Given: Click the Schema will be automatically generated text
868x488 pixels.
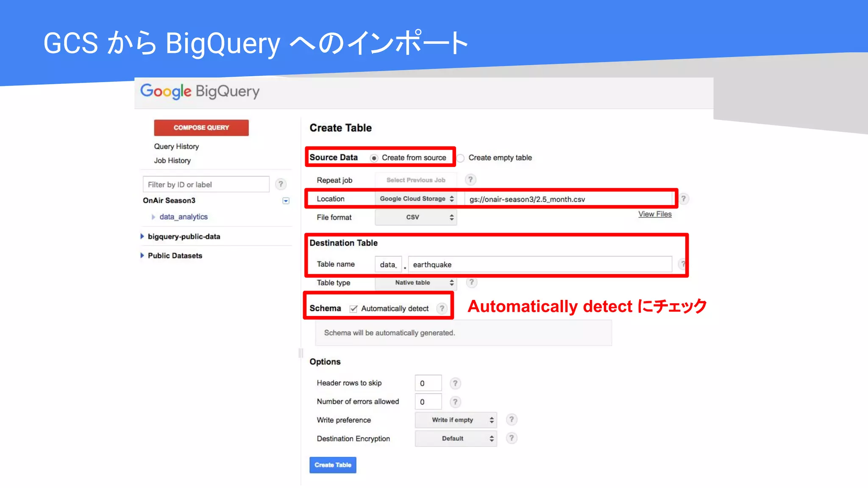Looking at the screenshot, I should coord(389,333).
